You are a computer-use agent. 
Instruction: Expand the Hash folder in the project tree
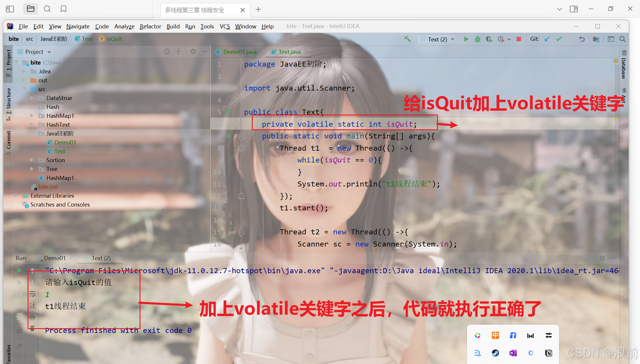(32, 107)
